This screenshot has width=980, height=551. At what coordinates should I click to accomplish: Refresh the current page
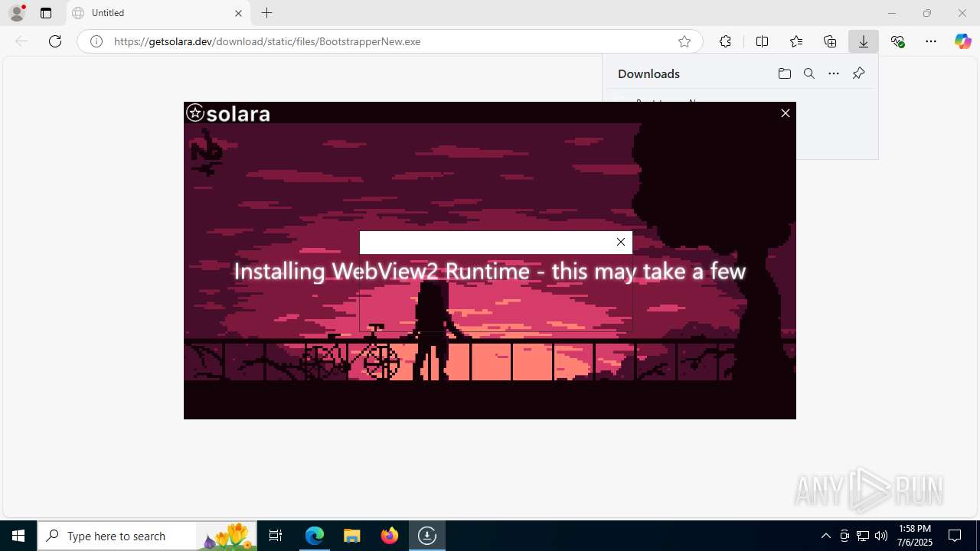(55, 41)
